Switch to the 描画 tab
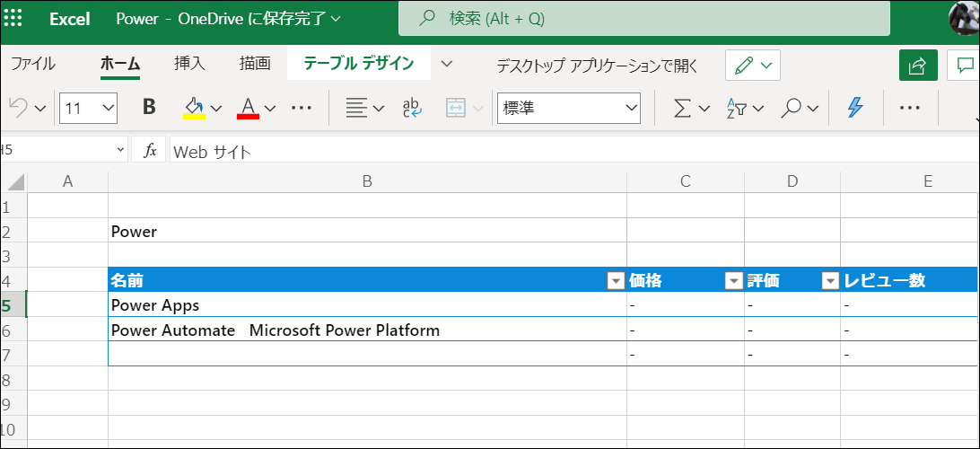Image resolution: width=980 pixels, height=449 pixels. (x=255, y=64)
